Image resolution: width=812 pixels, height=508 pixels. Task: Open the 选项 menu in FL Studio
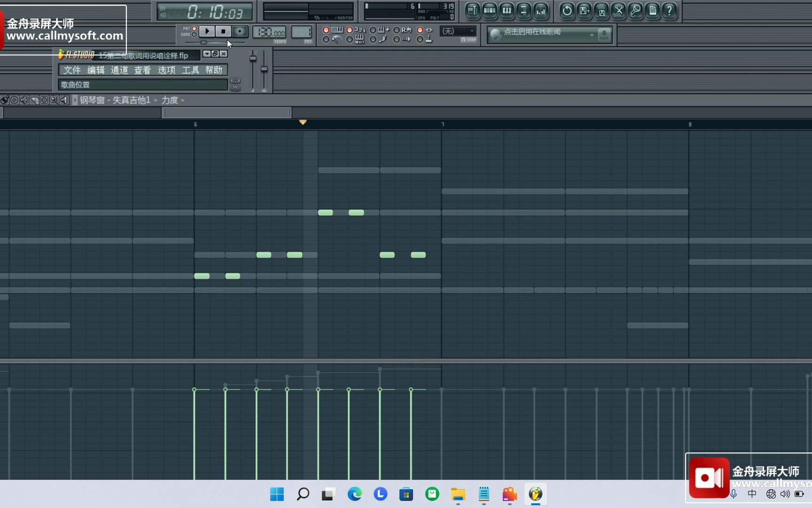coord(166,70)
